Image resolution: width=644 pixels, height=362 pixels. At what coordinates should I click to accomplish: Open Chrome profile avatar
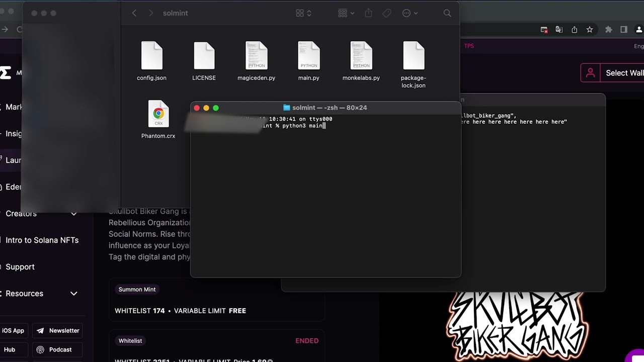pyautogui.click(x=640, y=30)
